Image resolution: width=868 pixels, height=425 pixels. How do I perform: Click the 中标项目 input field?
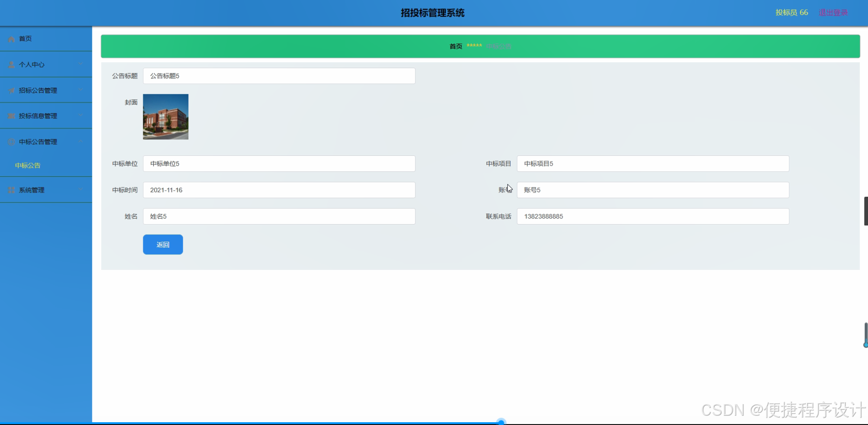point(653,164)
